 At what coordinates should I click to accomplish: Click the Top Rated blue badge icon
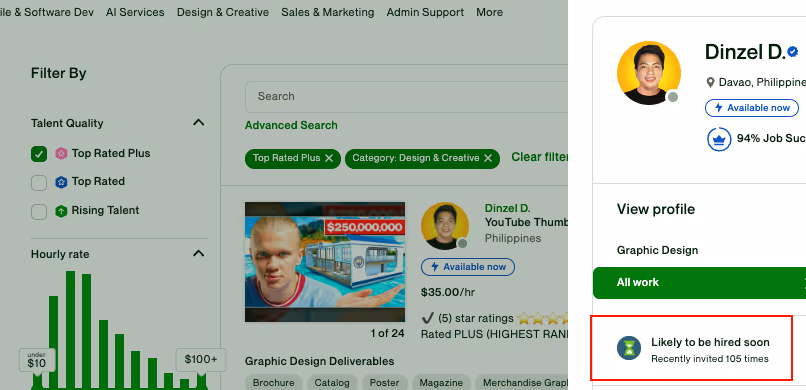coord(61,182)
